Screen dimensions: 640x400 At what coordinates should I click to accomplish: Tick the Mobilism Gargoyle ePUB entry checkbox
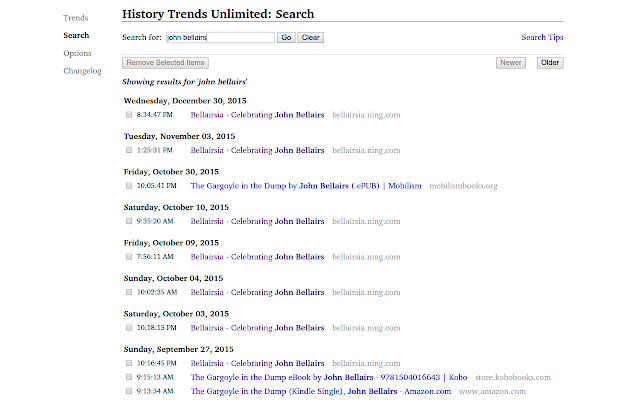coord(129,185)
